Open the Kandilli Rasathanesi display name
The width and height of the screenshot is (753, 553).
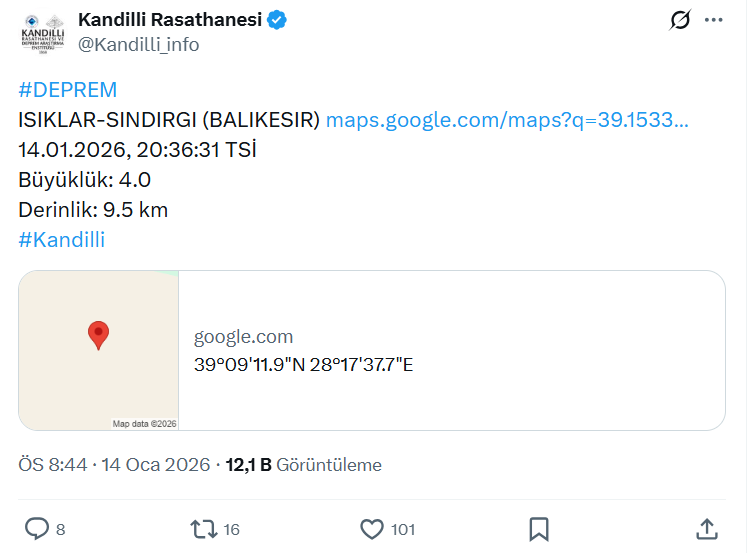click(169, 20)
